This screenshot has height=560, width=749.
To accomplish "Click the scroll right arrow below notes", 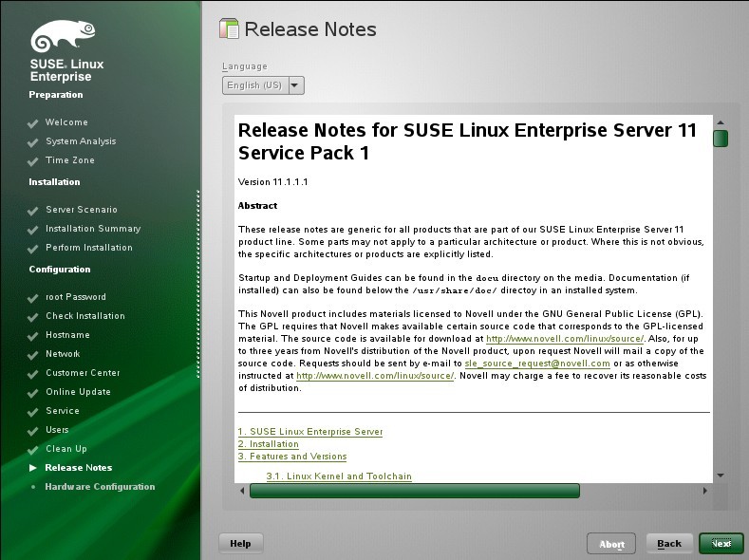I will 705,491.
